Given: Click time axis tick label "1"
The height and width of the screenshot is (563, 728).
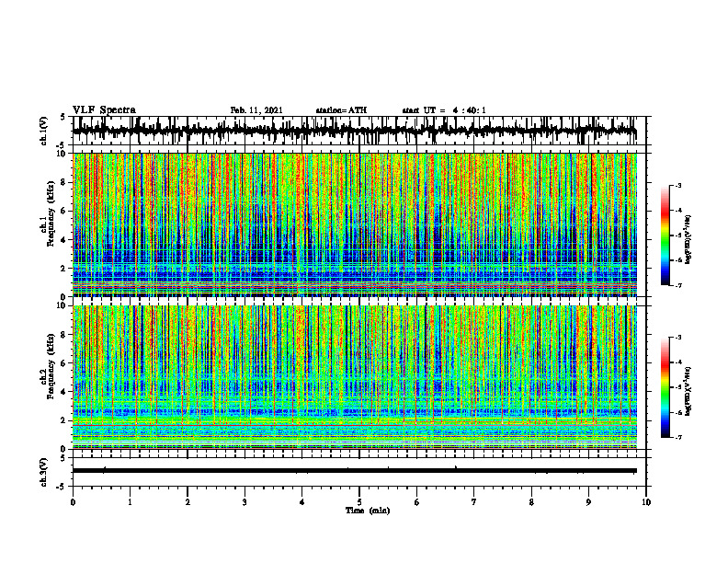Looking at the screenshot, I should (x=131, y=502).
